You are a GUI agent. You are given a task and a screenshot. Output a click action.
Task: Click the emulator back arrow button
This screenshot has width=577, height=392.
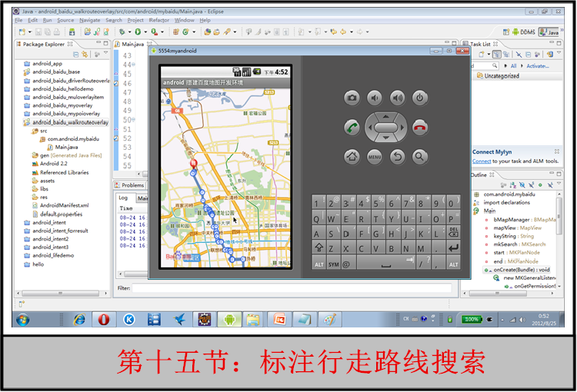pos(398,157)
